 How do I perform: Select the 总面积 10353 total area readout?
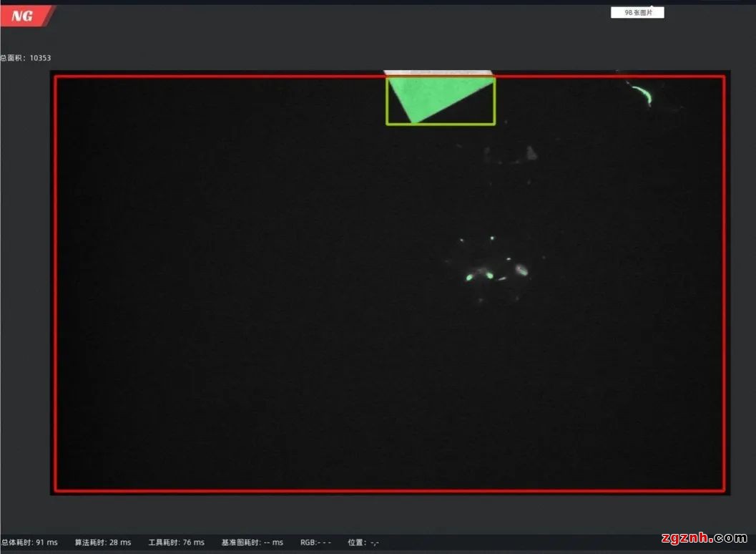point(26,58)
